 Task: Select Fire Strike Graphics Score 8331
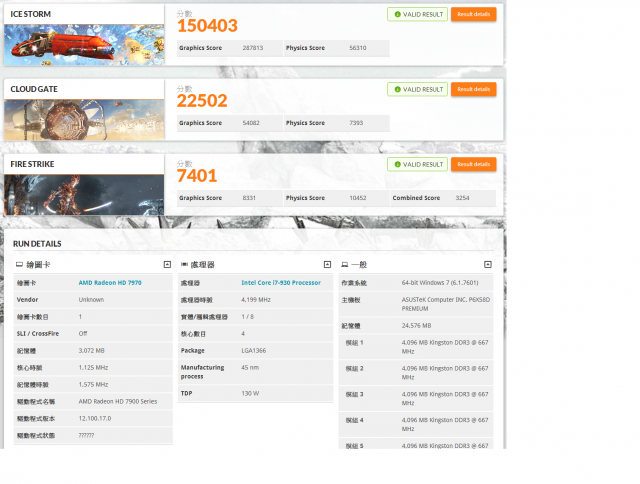coord(249,198)
